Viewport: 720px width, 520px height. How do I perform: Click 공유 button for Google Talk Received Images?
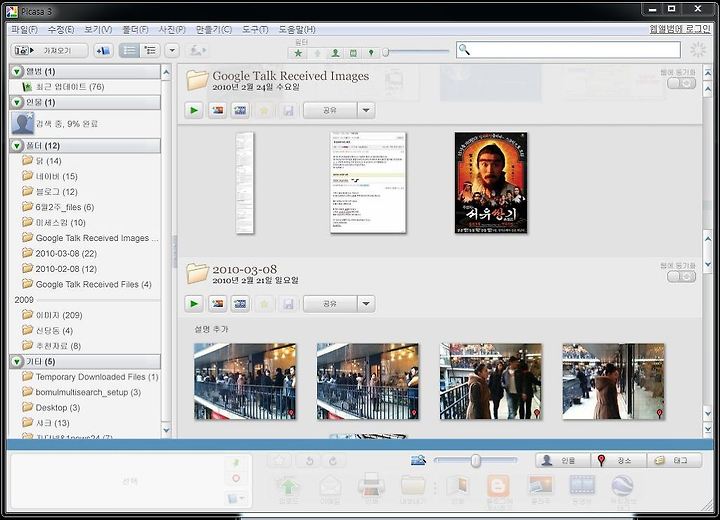pyautogui.click(x=330, y=110)
